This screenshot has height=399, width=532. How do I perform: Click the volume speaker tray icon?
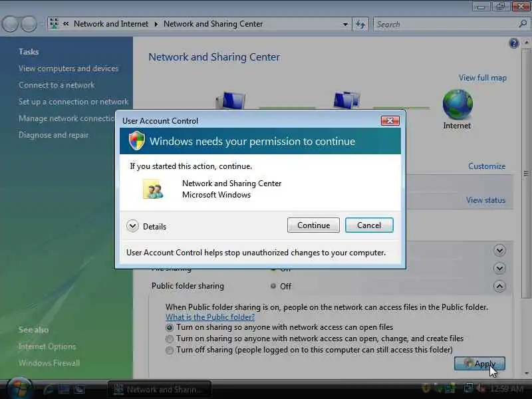481,388
